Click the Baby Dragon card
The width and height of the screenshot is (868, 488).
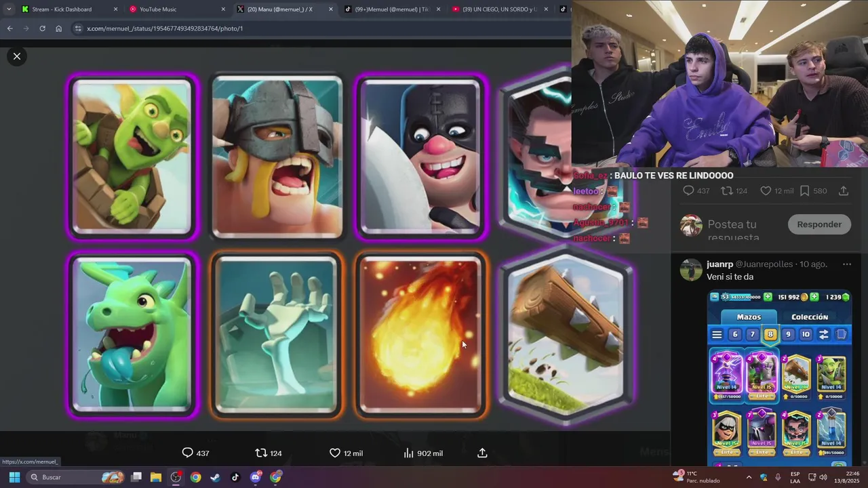click(x=133, y=335)
